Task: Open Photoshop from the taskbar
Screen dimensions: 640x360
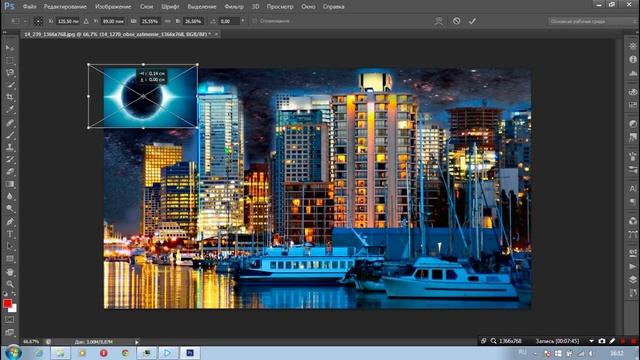Action: [190, 353]
